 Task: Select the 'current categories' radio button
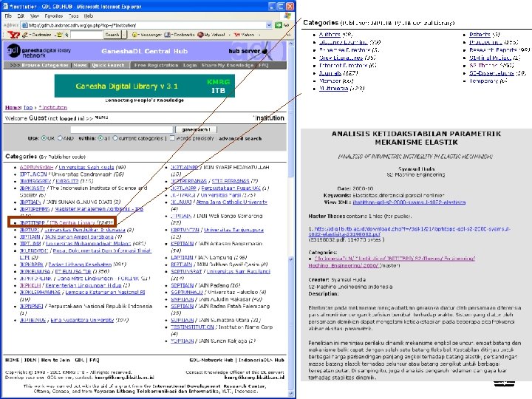click(115, 138)
